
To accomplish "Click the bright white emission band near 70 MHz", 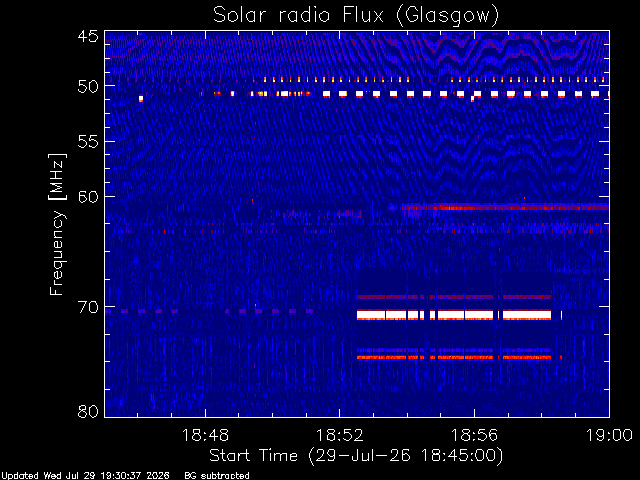I will (454, 315).
